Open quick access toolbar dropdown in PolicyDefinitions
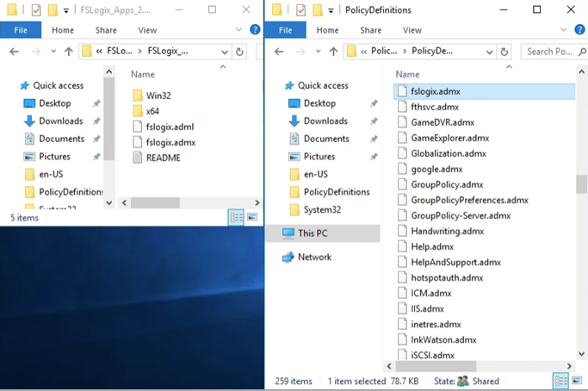The image size is (588, 391). coord(331,10)
